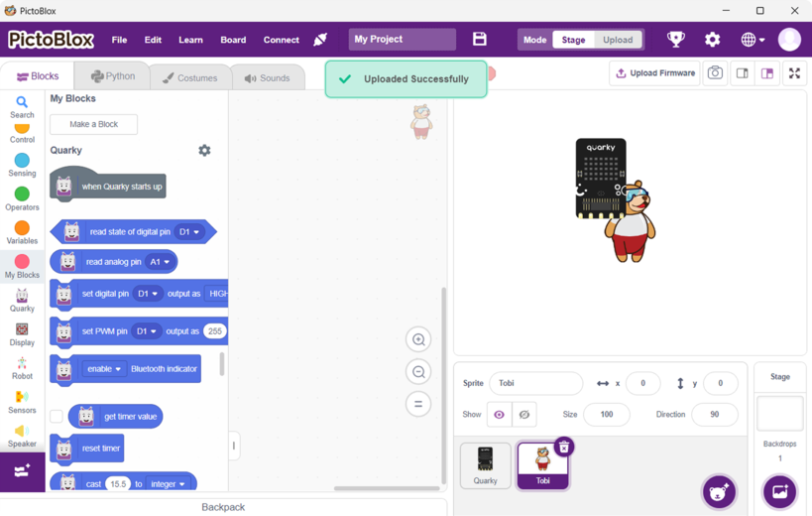The image size is (812, 516).
Task: Click the workspace horizontal scrollbar
Action: tap(387, 488)
